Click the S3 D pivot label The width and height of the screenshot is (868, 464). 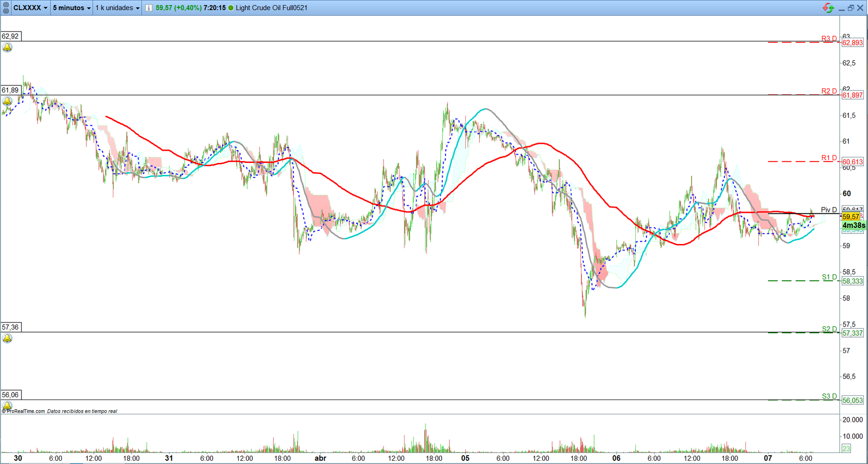click(829, 396)
